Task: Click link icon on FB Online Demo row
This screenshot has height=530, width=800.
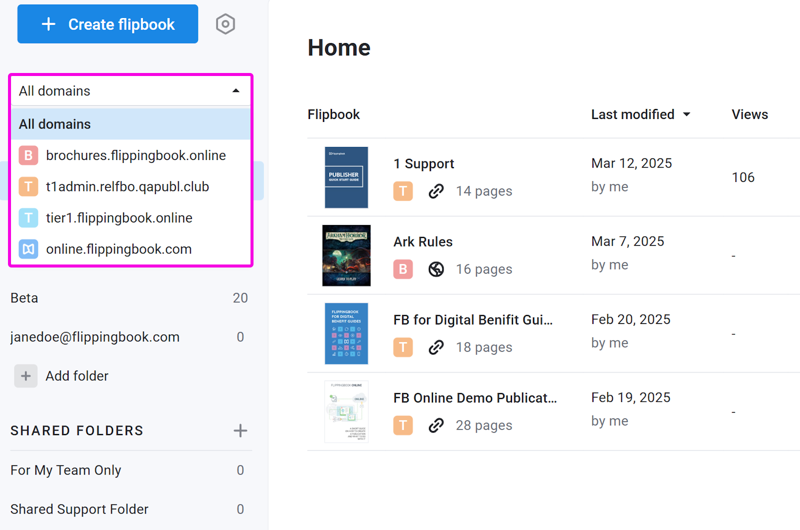Action: (436, 425)
